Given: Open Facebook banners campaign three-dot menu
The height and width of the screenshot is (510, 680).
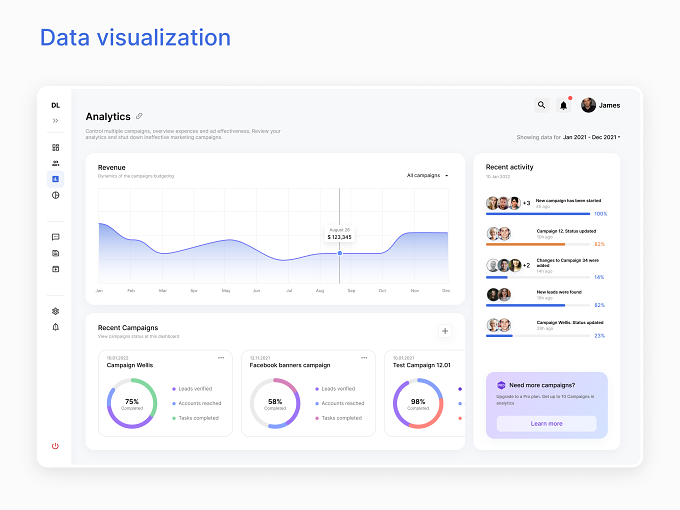Looking at the screenshot, I should 364,358.
